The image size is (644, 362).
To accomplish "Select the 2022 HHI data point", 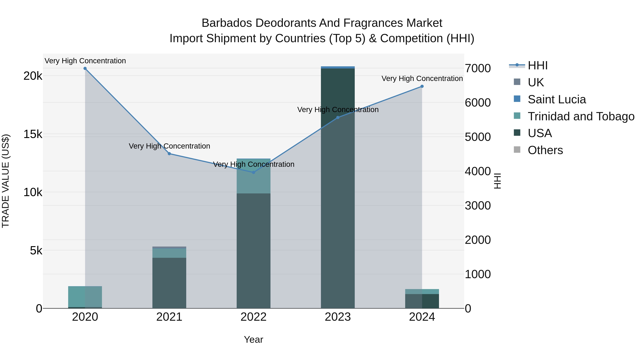I will tap(253, 172).
